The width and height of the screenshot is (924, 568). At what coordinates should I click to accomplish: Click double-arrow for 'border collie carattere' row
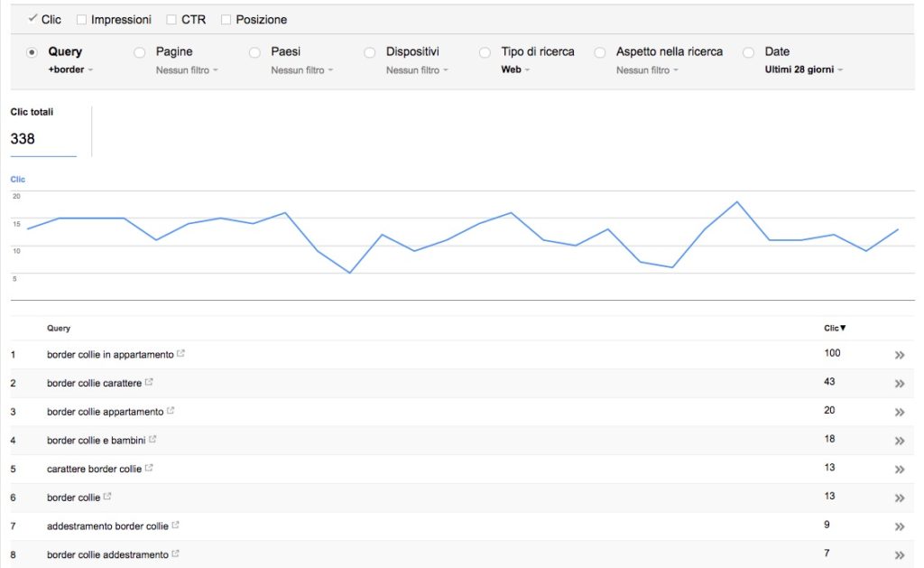tap(900, 384)
